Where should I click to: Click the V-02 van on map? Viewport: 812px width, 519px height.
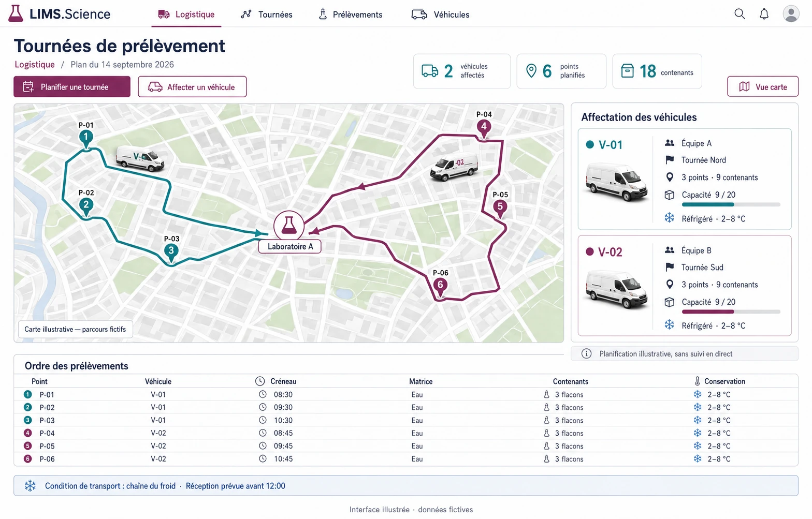click(x=454, y=167)
